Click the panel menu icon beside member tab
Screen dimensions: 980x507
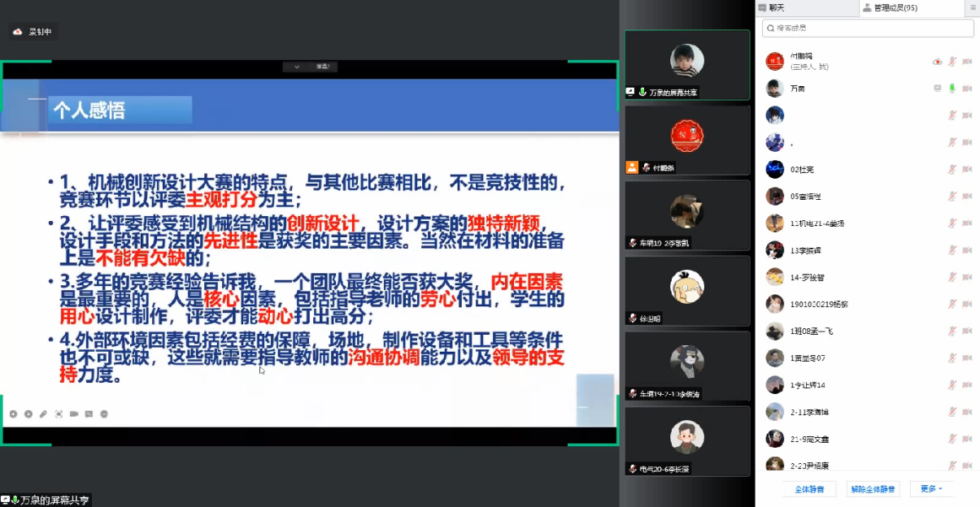(x=972, y=7)
